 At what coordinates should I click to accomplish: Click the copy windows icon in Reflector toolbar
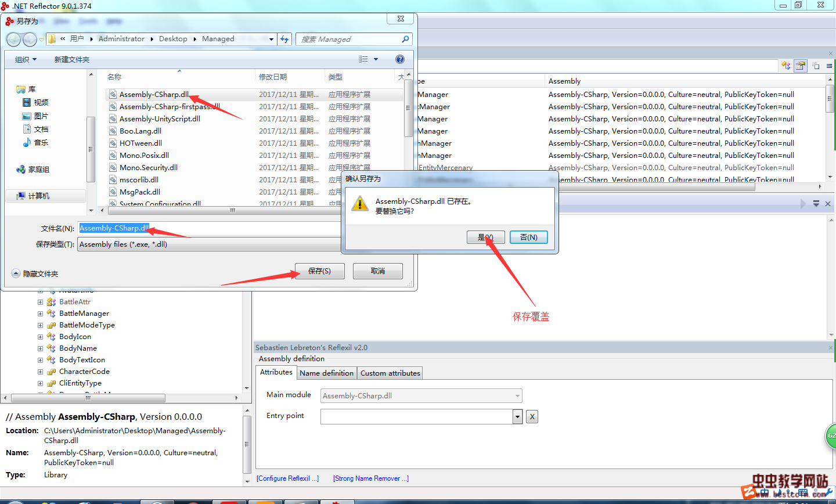pyautogui.click(x=816, y=66)
